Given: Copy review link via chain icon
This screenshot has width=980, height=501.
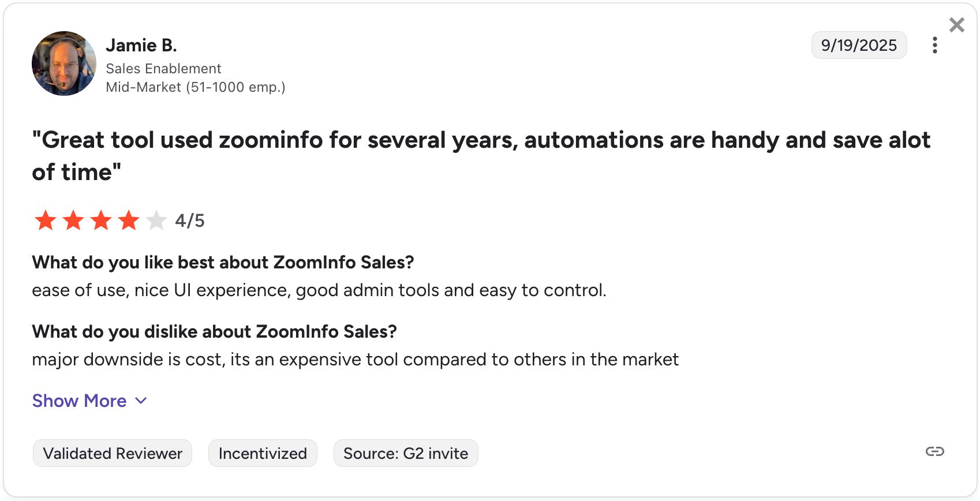Looking at the screenshot, I should tap(934, 451).
